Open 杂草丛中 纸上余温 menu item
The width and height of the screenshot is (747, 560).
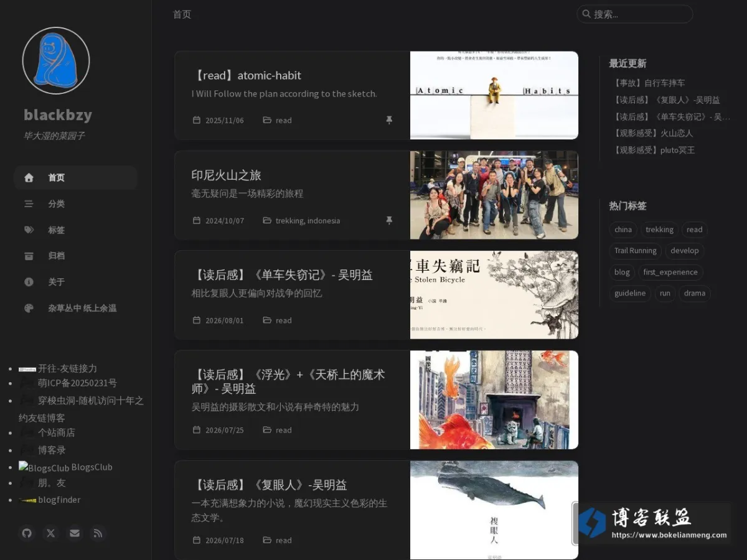(x=75, y=308)
